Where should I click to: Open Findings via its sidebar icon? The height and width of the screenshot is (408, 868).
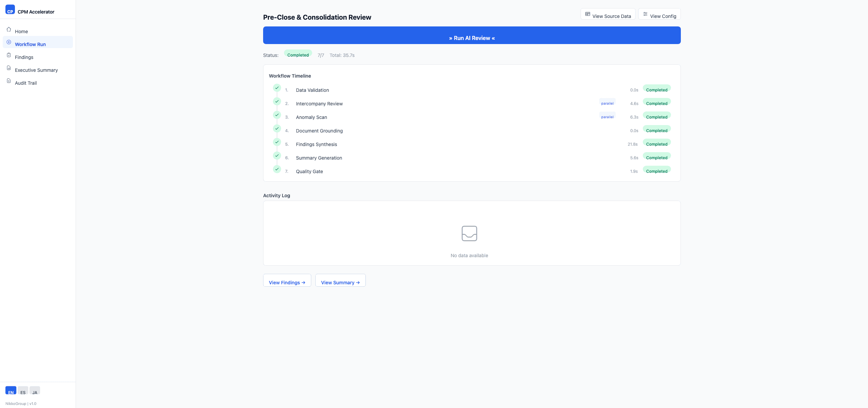click(x=8, y=55)
